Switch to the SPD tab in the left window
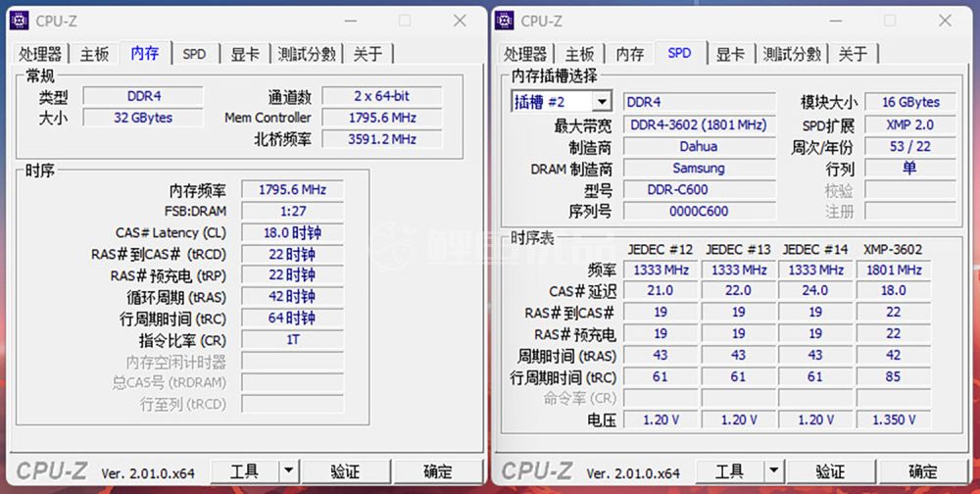The width and height of the screenshot is (980, 494). point(194,54)
